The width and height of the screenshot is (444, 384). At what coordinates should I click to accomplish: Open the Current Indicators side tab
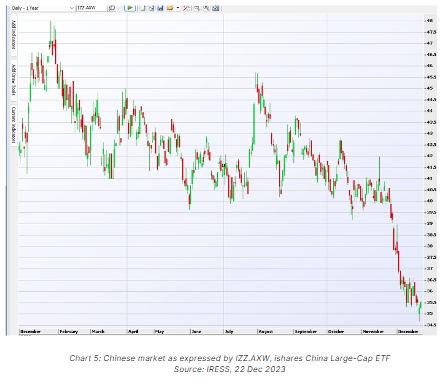[x=14, y=124]
